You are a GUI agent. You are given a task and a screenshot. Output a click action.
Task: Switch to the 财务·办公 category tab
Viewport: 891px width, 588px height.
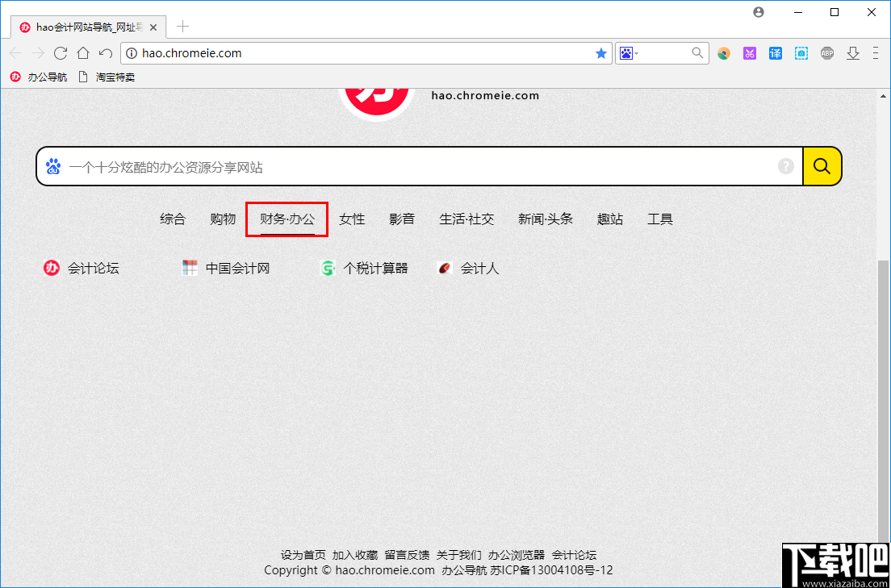coord(287,219)
